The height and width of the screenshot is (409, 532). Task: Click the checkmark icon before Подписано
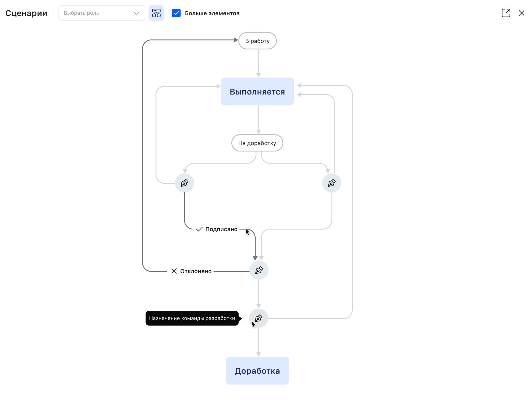pyautogui.click(x=199, y=229)
